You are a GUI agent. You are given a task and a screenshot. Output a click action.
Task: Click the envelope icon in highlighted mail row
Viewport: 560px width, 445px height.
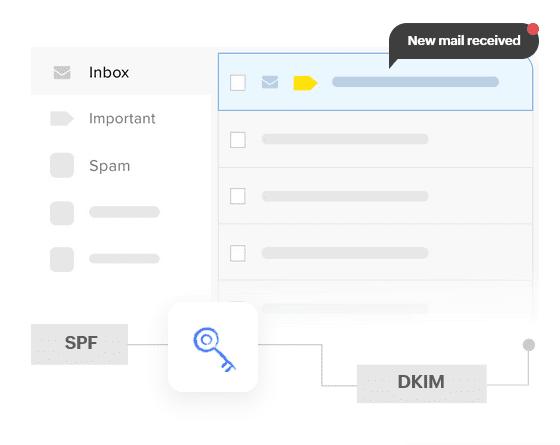270,82
